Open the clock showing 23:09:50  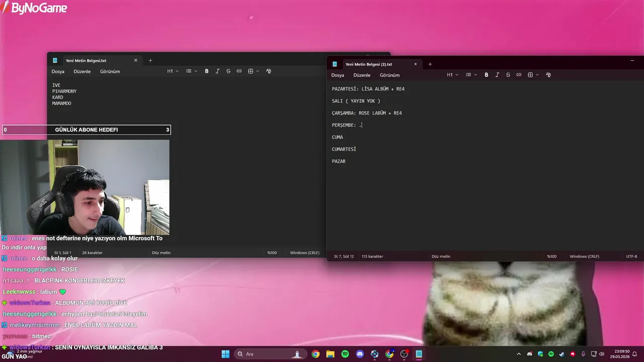point(619,354)
